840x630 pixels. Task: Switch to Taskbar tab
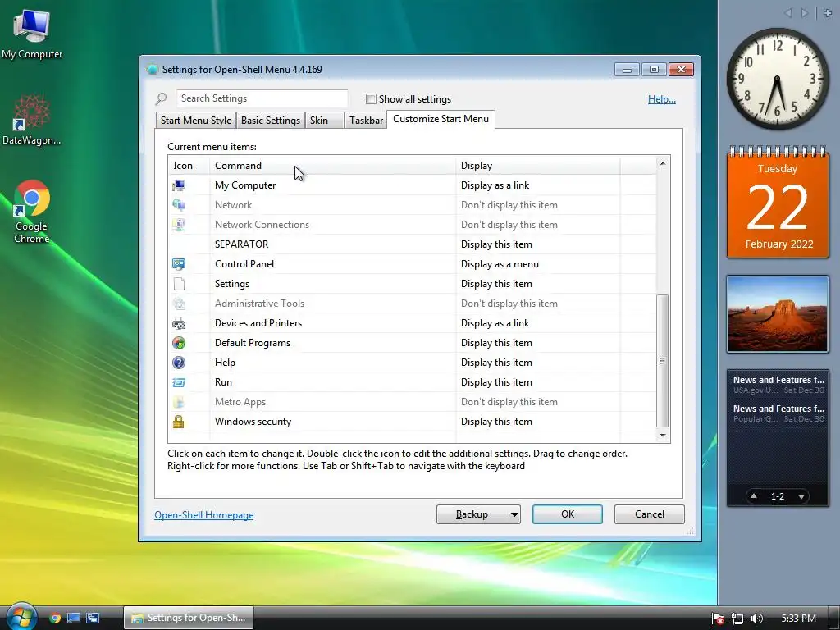pos(366,121)
